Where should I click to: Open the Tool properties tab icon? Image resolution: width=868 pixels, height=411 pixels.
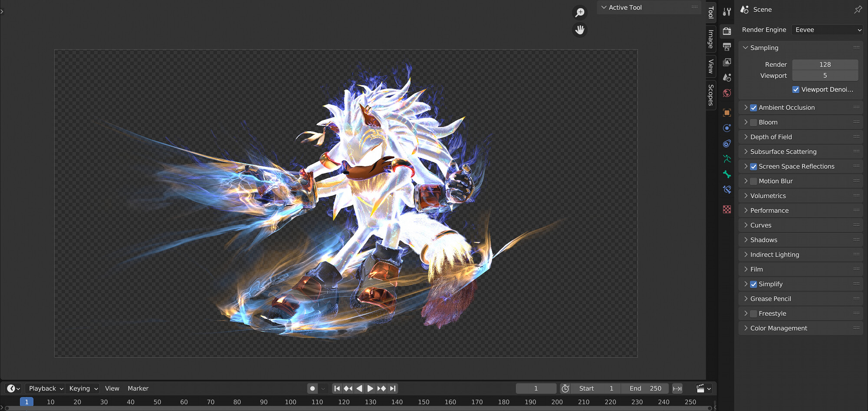727,12
